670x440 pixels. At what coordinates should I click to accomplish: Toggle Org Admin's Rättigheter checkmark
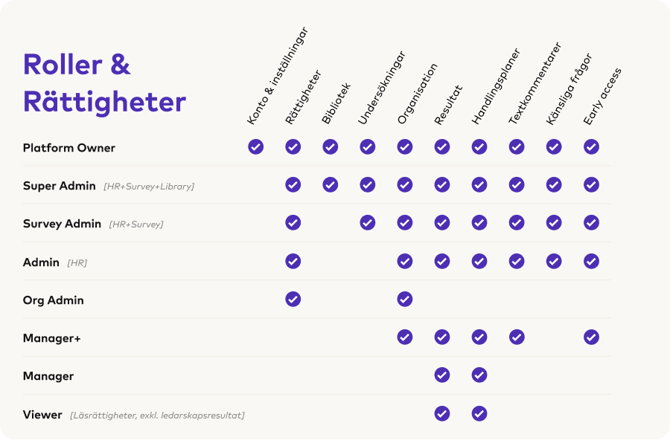pos(293,299)
